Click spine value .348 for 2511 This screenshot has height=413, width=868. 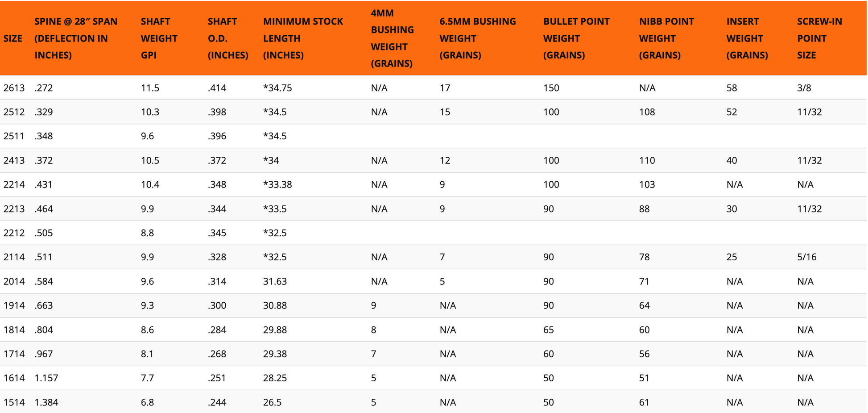[x=44, y=136]
